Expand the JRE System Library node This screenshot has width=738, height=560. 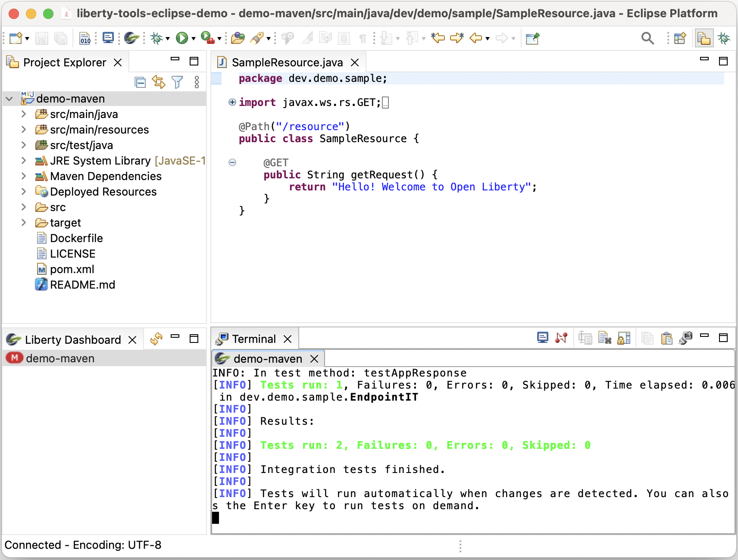(x=24, y=161)
